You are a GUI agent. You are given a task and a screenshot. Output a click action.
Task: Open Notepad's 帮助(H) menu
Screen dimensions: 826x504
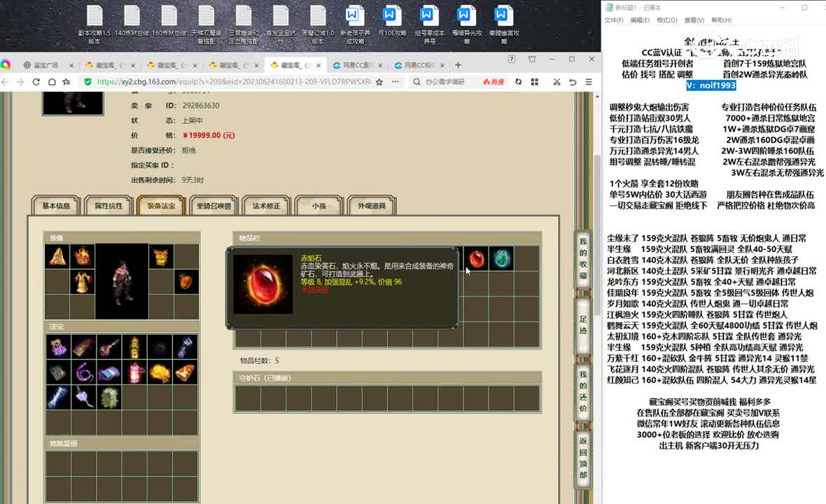721,20
